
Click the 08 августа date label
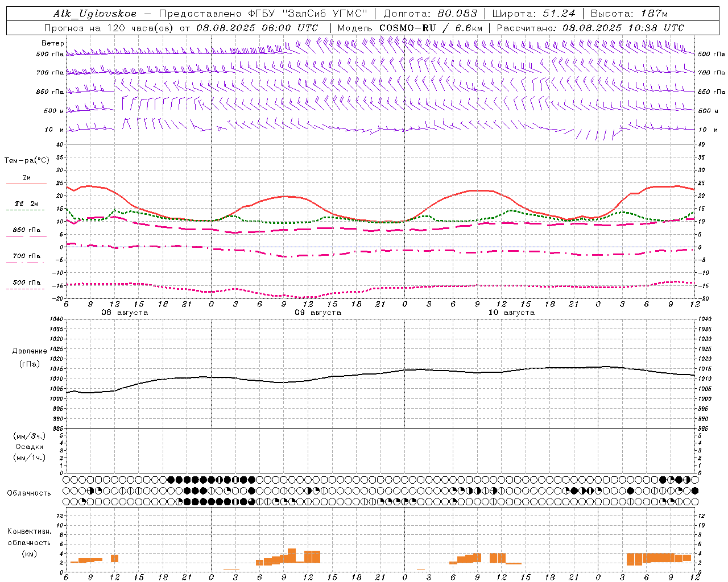125,313
